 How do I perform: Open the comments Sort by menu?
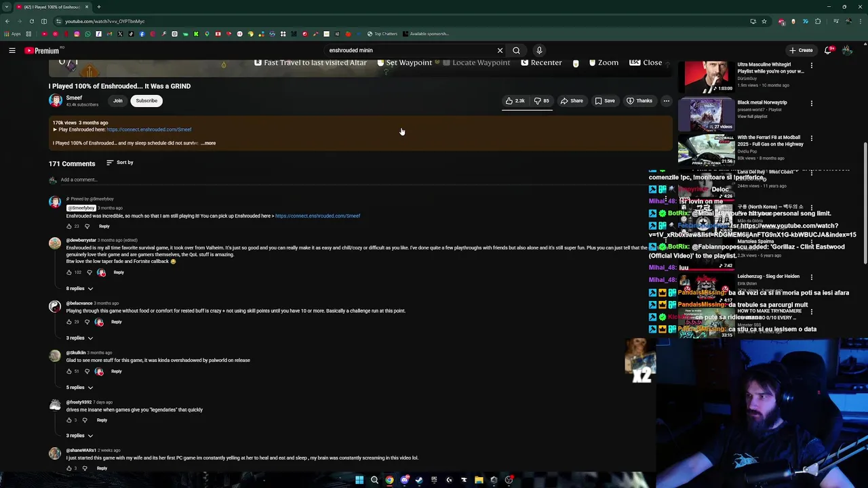(120, 163)
